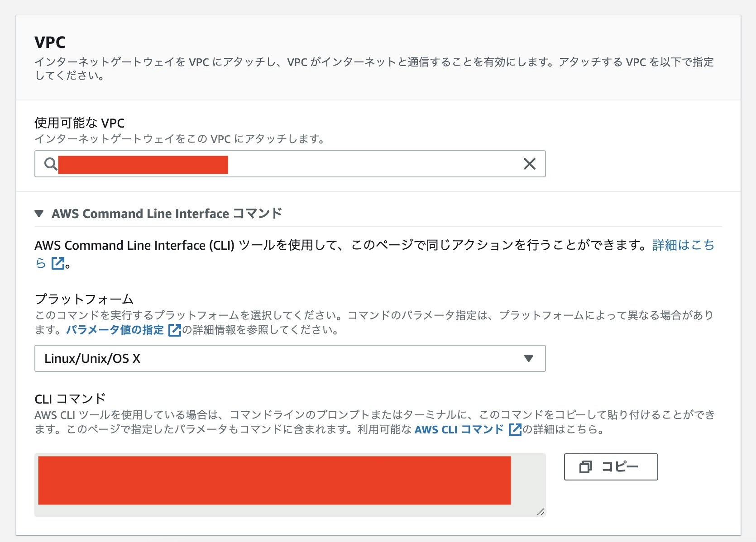Click the external link icon beside パラメータ値の指定
756x542 pixels.
(173, 331)
